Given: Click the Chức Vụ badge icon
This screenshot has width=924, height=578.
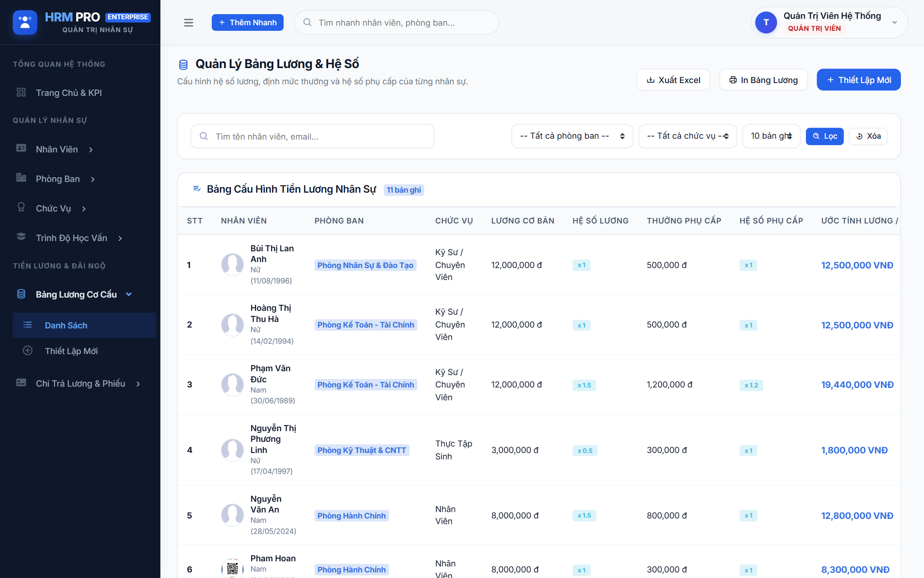Looking at the screenshot, I should [x=21, y=207].
